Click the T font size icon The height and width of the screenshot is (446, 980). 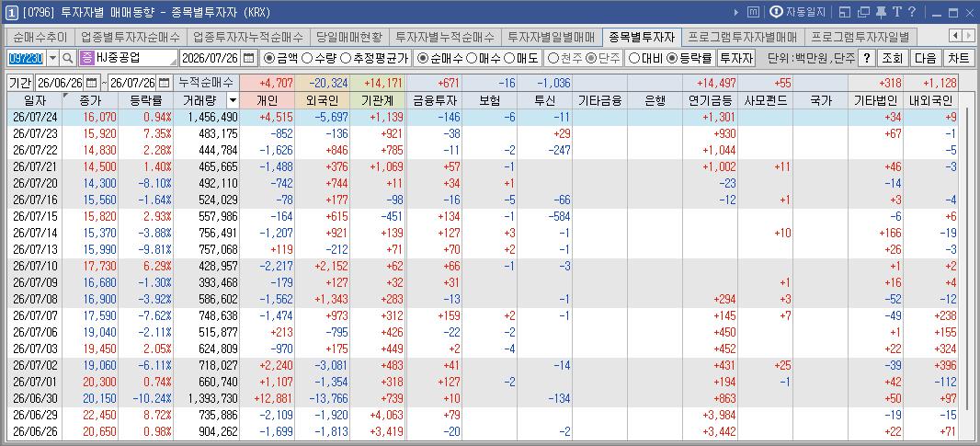pos(897,12)
